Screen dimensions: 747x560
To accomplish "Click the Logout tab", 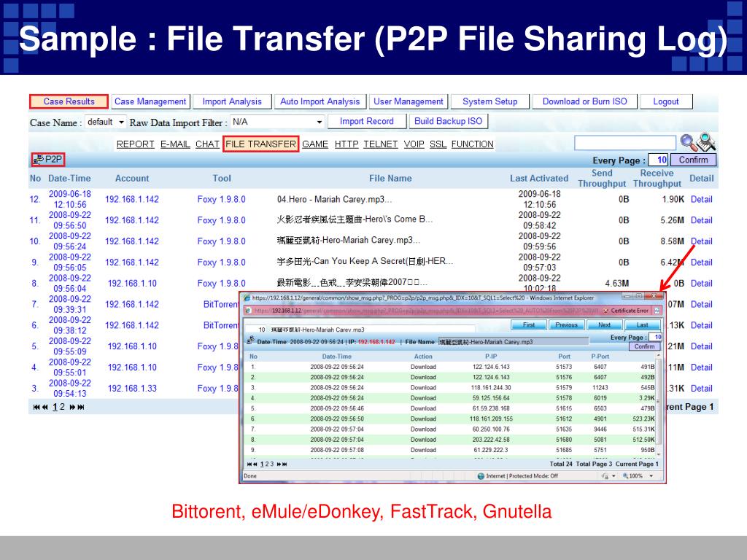I will point(665,101).
